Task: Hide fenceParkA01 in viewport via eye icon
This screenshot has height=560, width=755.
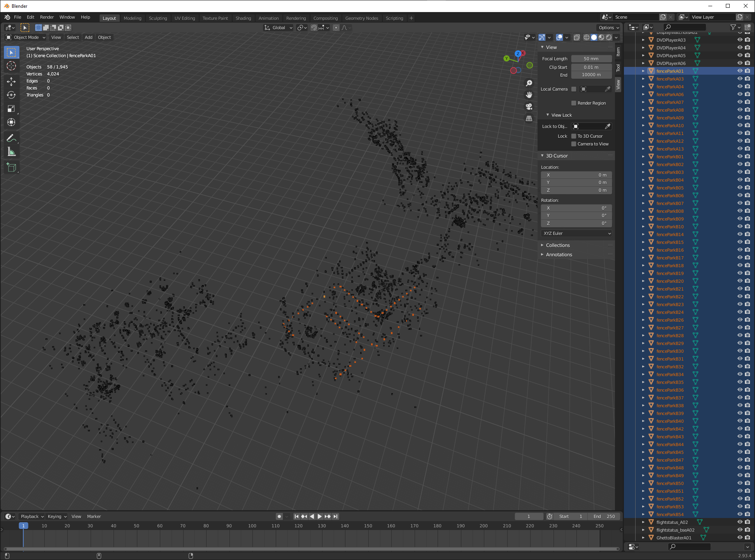Action: pos(740,71)
